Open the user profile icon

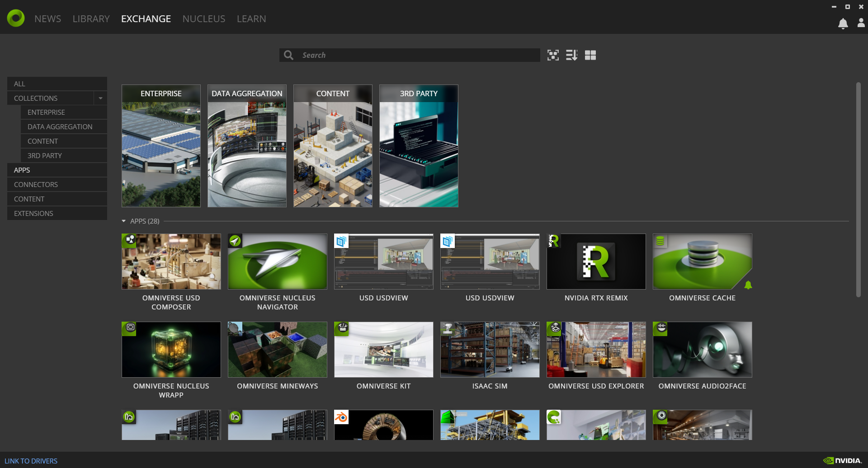[x=861, y=24]
